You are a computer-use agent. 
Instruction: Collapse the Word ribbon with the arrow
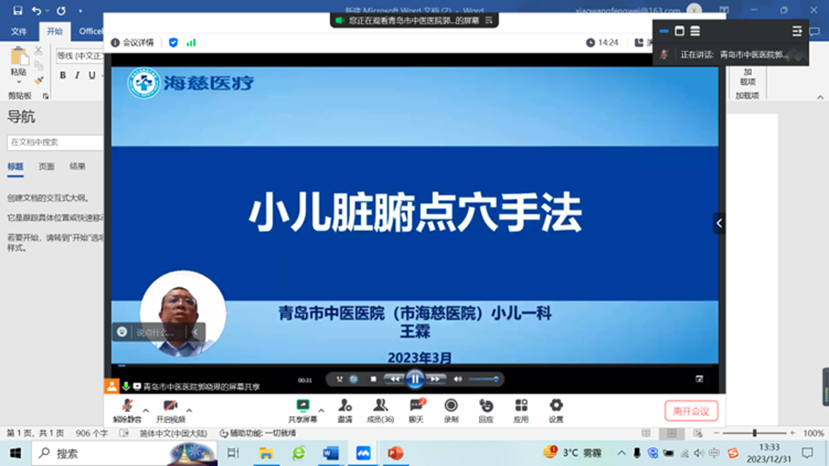[x=820, y=97]
